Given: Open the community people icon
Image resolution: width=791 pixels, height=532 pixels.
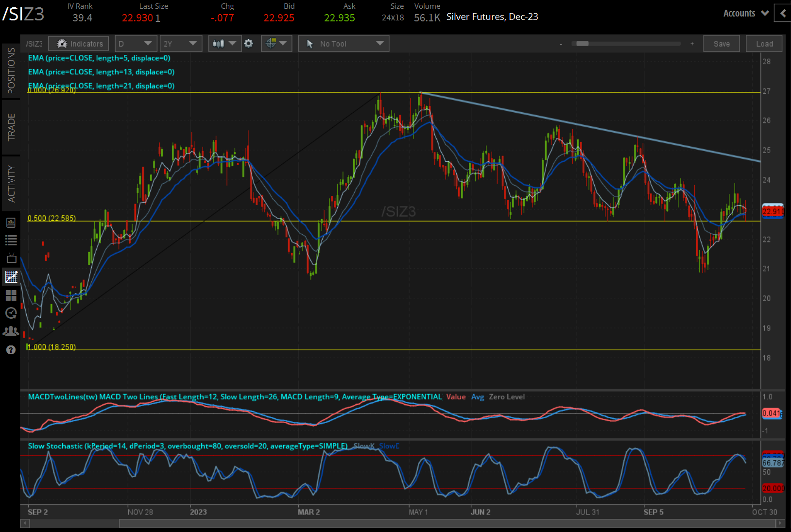Looking at the screenshot, I should pyautogui.click(x=11, y=331).
